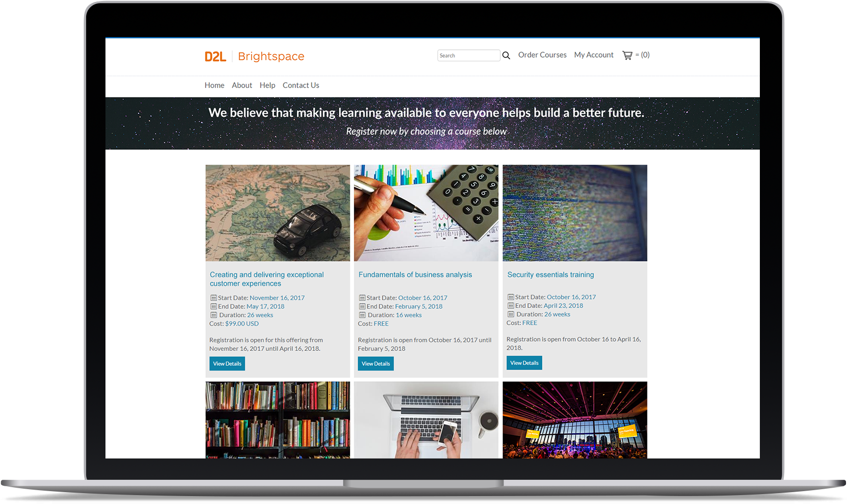Focus the Search text box

pyautogui.click(x=469, y=55)
